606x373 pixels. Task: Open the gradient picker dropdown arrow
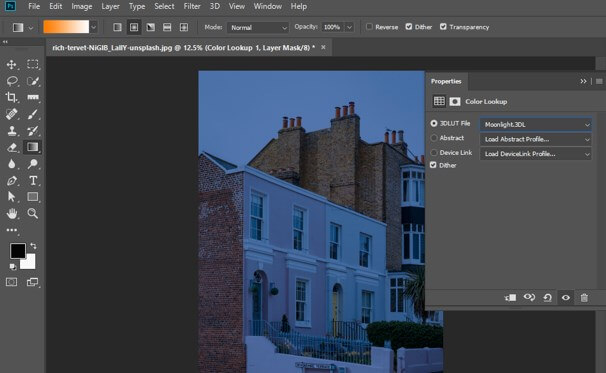94,27
